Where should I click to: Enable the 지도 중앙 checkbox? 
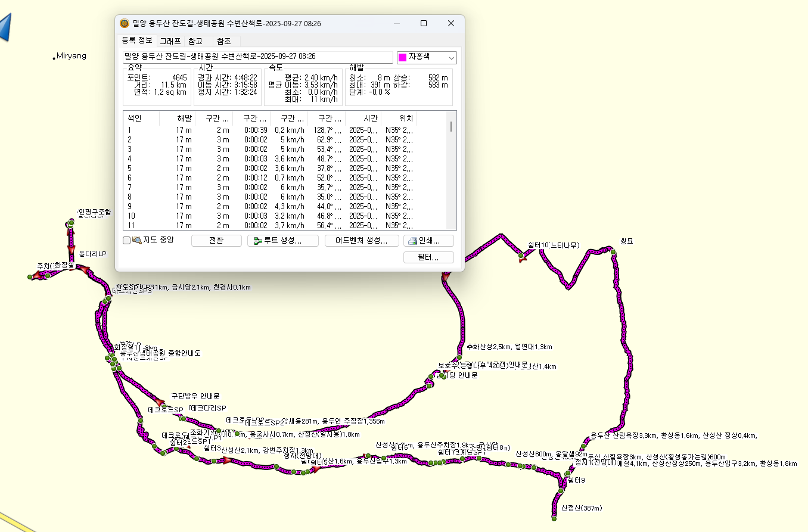click(x=126, y=241)
